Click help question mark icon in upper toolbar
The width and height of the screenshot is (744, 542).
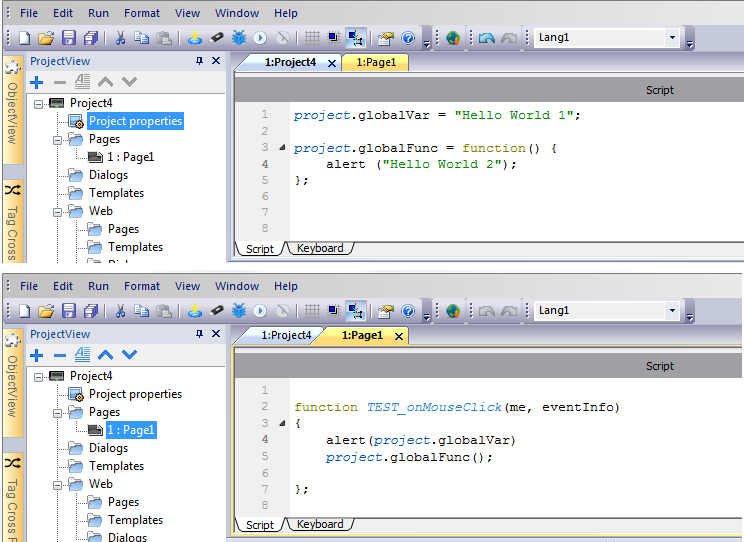[x=408, y=38]
